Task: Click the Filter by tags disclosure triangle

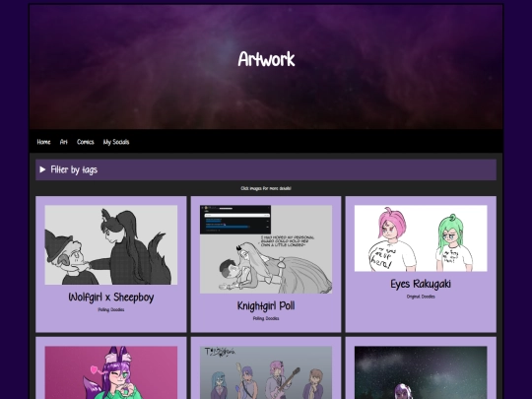Action: [x=42, y=169]
